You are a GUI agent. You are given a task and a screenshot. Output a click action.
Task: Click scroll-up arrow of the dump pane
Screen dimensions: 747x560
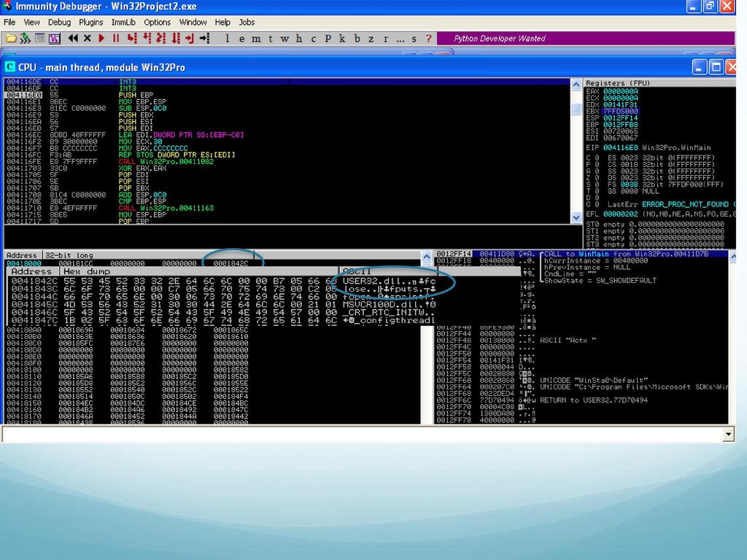(426, 256)
